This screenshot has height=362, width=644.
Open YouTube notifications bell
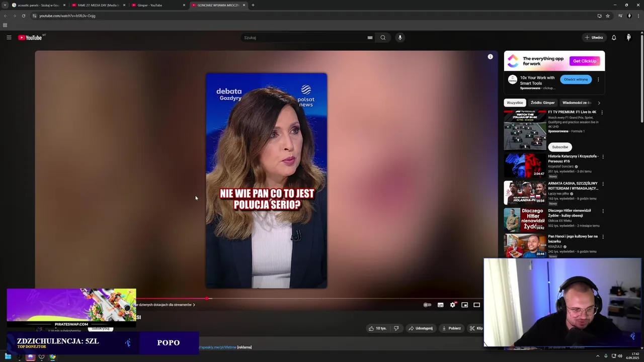point(614,37)
